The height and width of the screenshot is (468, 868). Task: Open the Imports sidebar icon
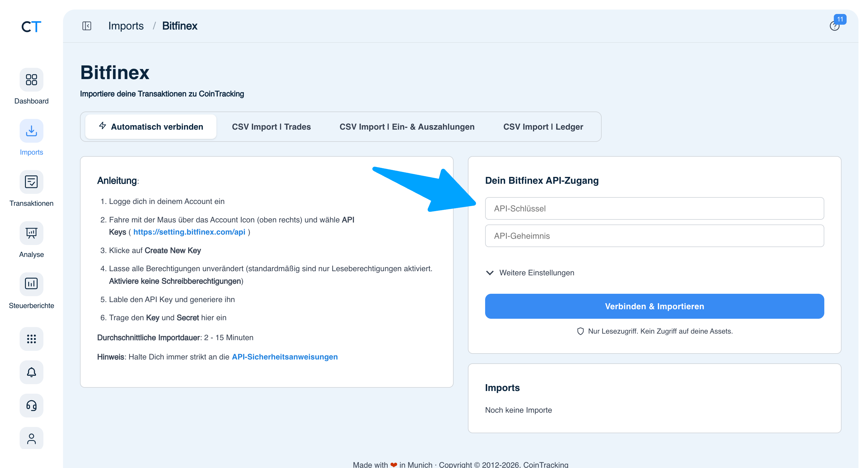tap(31, 131)
